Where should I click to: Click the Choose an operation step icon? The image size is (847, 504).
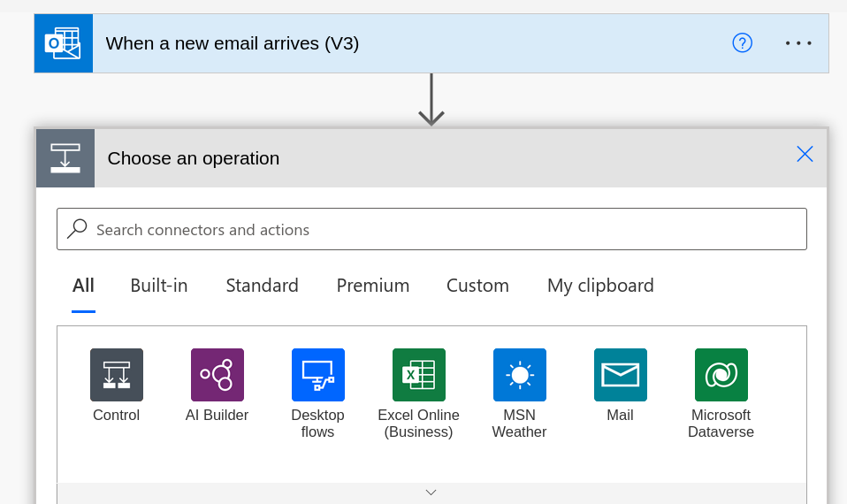[65, 158]
